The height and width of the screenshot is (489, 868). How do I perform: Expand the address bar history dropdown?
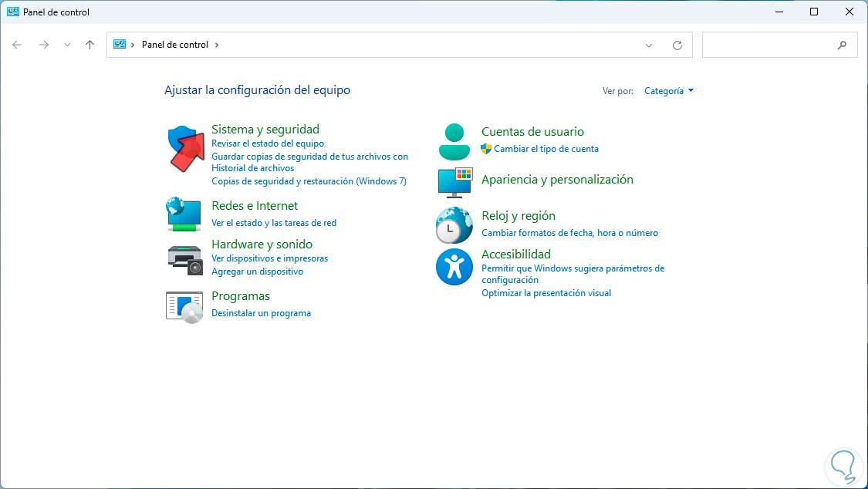click(x=649, y=46)
